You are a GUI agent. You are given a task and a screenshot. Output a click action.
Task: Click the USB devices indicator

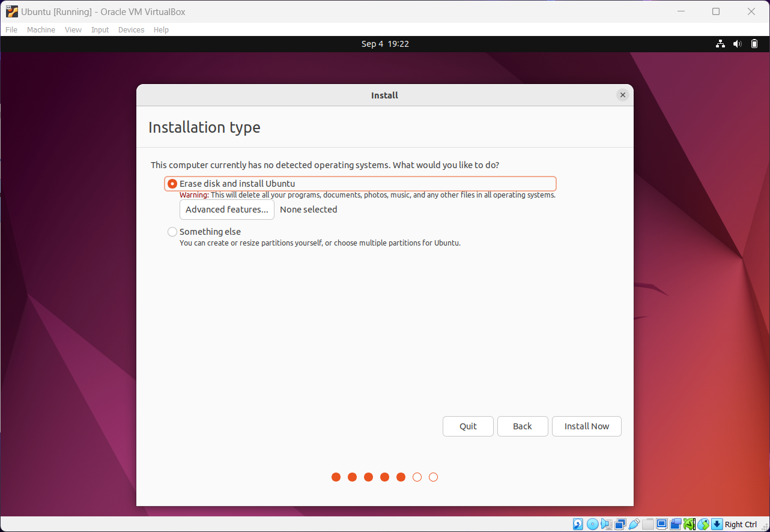pos(635,524)
